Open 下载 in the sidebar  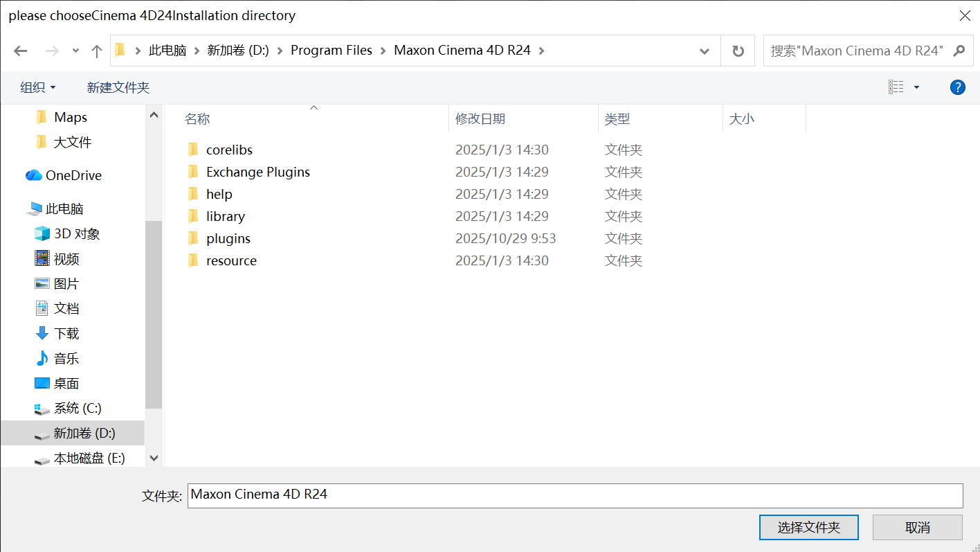(66, 334)
